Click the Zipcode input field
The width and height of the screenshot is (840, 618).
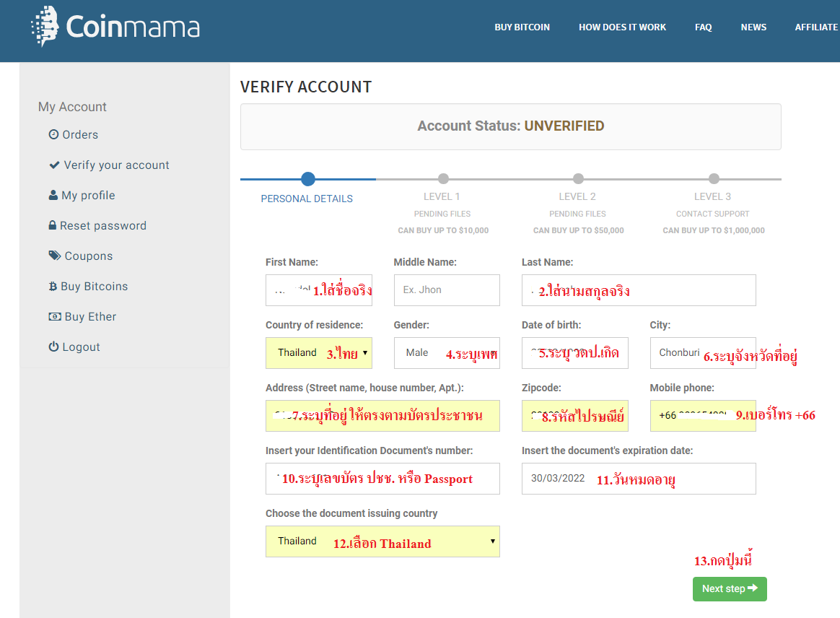tap(575, 415)
